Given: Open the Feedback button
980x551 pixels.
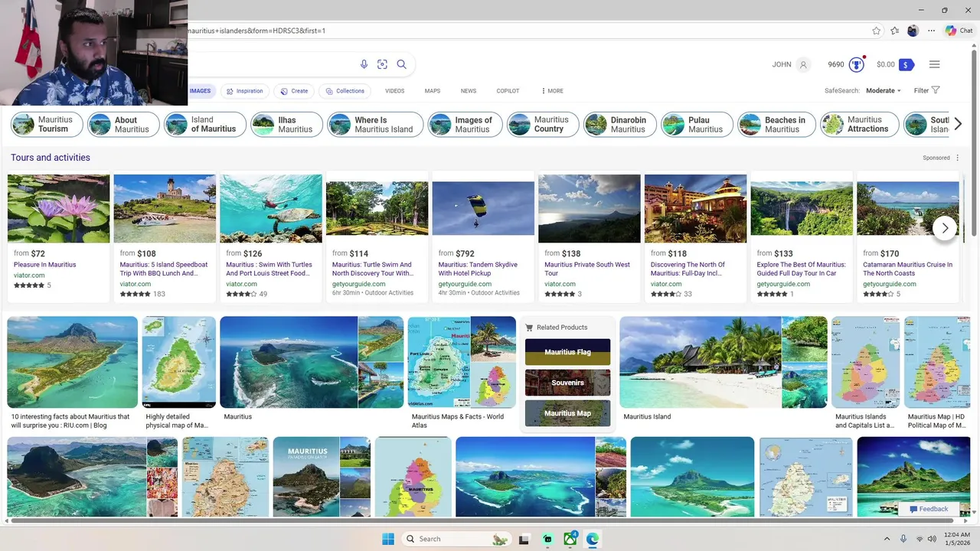Looking at the screenshot, I should 929,509.
